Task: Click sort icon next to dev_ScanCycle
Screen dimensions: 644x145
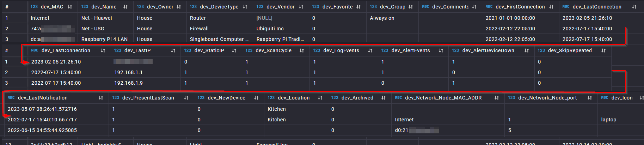Action: pos(302,50)
